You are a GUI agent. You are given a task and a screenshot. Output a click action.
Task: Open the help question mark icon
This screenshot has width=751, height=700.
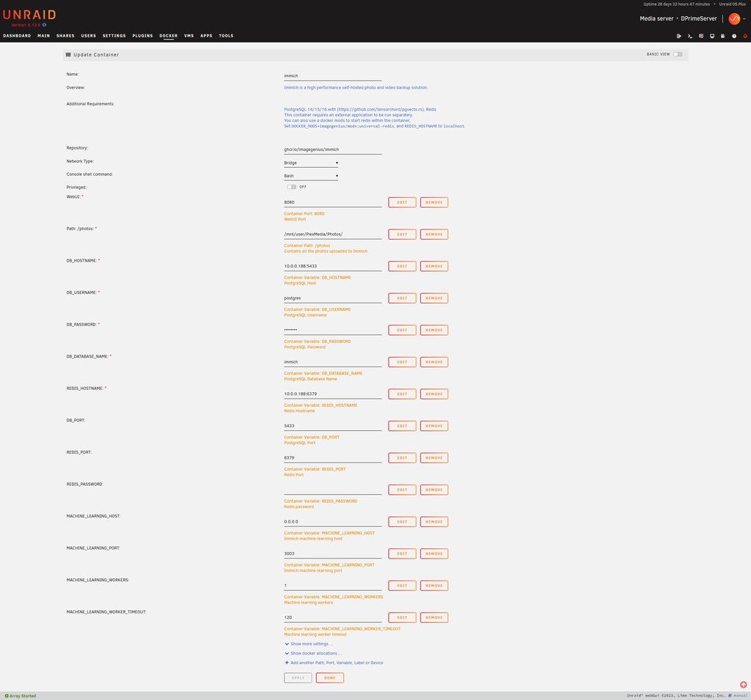point(734,36)
